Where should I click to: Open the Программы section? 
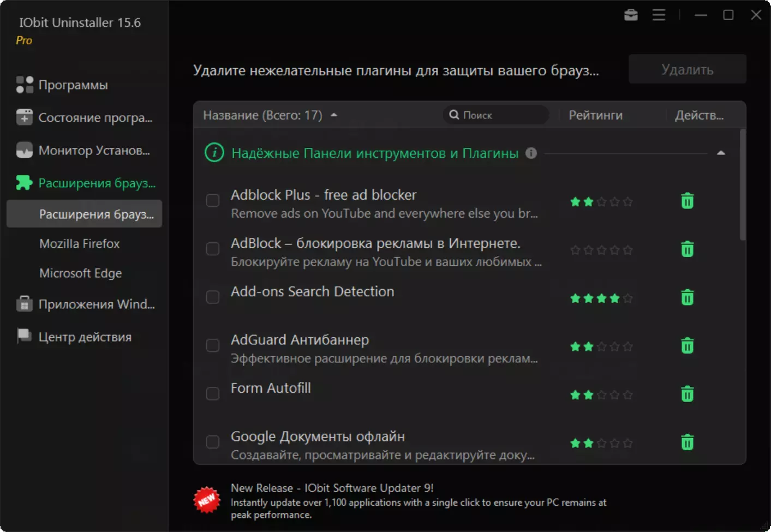(73, 85)
